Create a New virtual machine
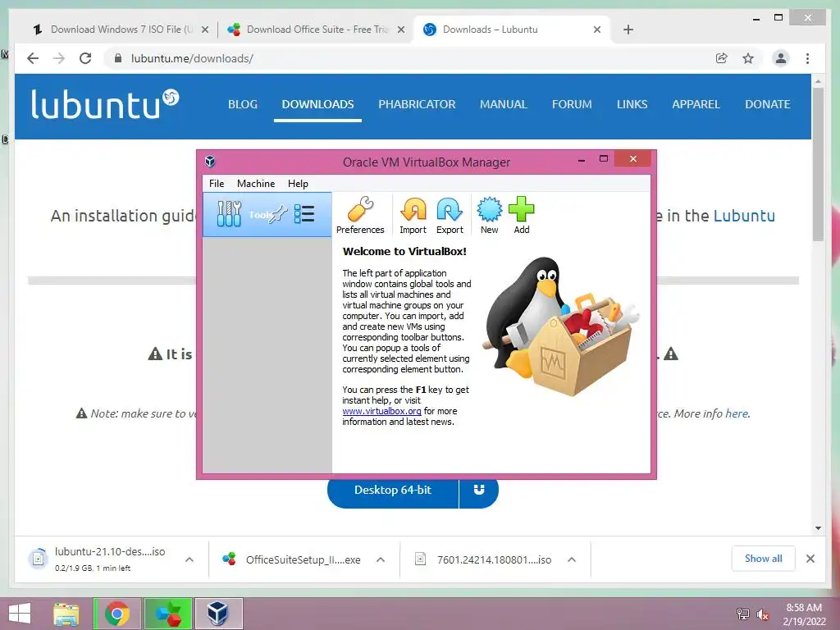The image size is (840, 630). pyautogui.click(x=489, y=215)
